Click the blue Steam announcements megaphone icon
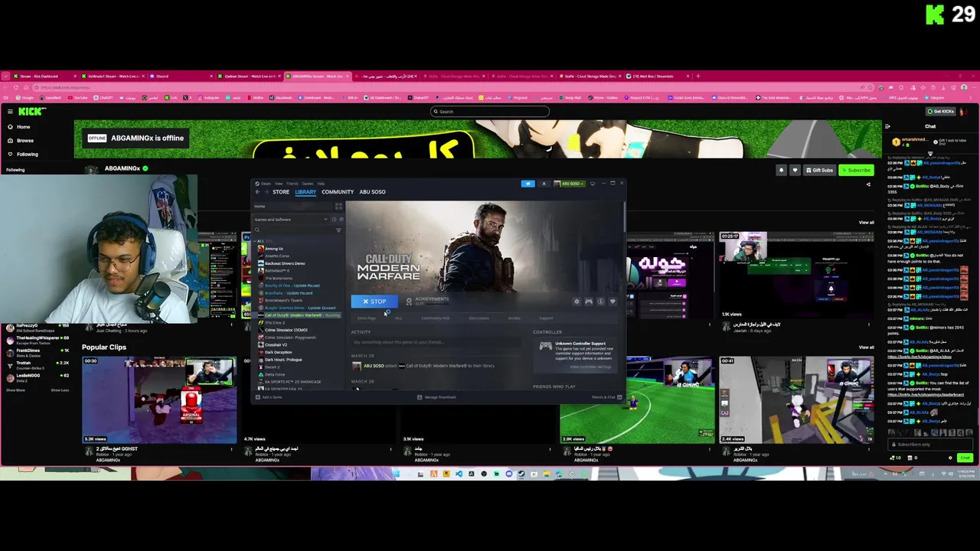The height and width of the screenshot is (551, 980). 528,184
